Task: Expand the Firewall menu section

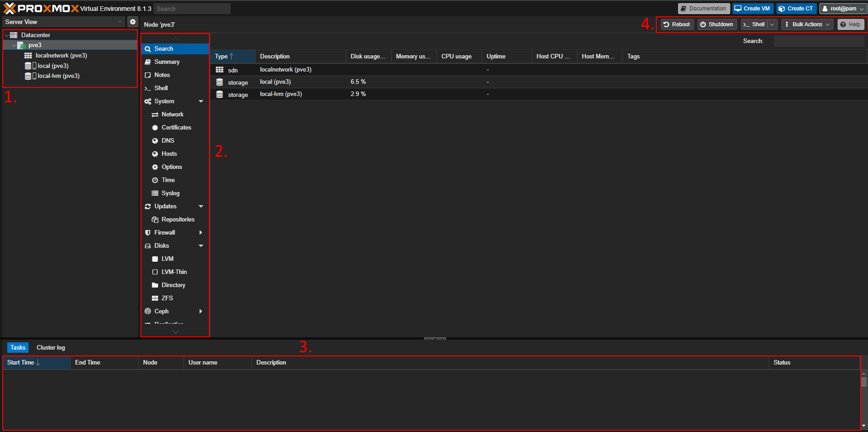Action: (201, 233)
